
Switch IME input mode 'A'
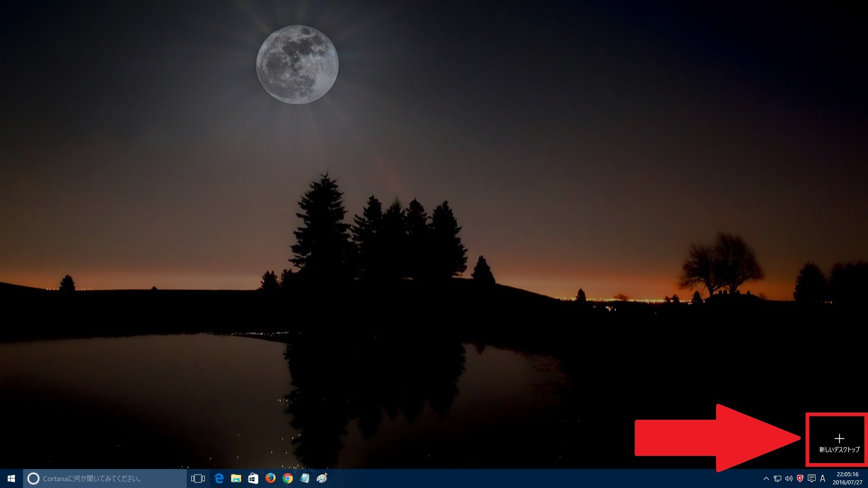tap(823, 479)
